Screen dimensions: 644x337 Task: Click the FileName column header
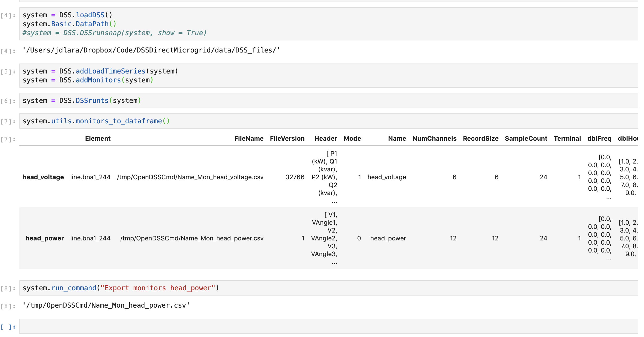coord(249,138)
